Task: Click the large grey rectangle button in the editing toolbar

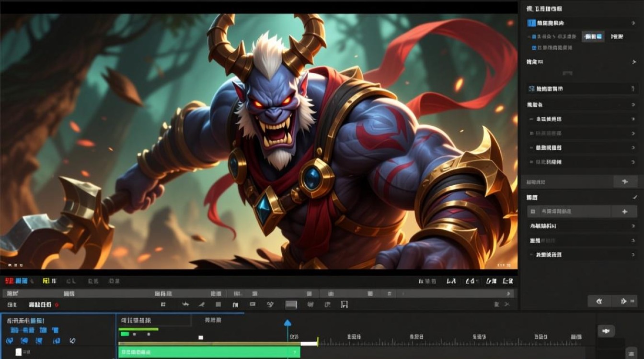Action: [x=291, y=304]
